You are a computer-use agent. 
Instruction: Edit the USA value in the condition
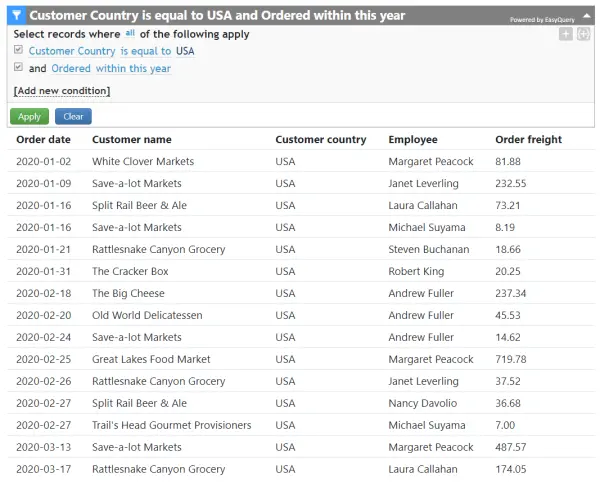(185, 51)
